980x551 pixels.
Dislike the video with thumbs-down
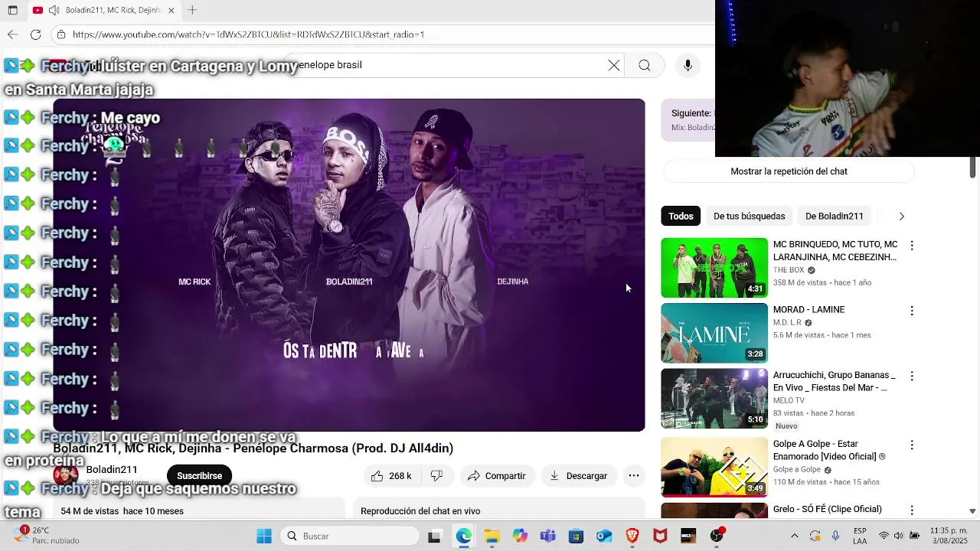pyautogui.click(x=436, y=476)
